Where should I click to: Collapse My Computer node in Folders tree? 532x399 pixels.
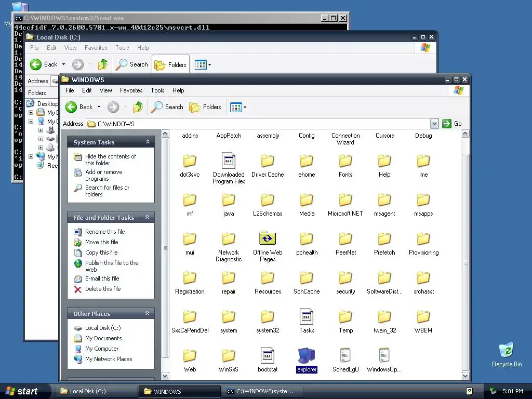click(31, 121)
